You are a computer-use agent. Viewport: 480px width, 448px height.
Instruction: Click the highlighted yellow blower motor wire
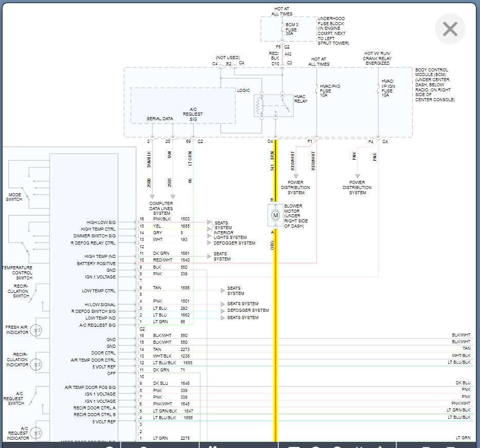click(x=276, y=308)
